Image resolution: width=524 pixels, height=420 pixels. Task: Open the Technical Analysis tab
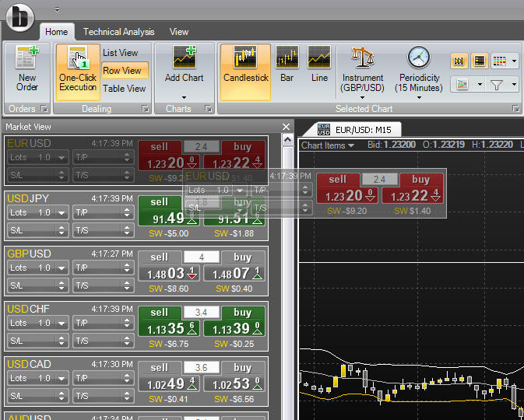(x=118, y=32)
